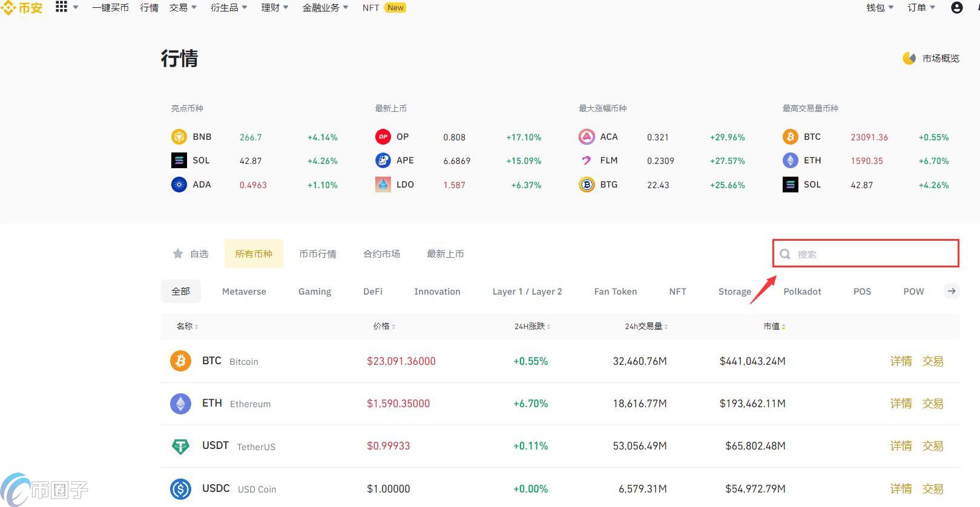
Task: Click the Bitcoin icon in table row
Action: pyautogui.click(x=180, y=361)
